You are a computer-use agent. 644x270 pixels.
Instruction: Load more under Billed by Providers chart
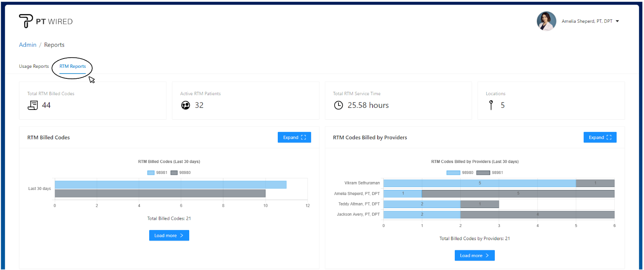[475, 255]
